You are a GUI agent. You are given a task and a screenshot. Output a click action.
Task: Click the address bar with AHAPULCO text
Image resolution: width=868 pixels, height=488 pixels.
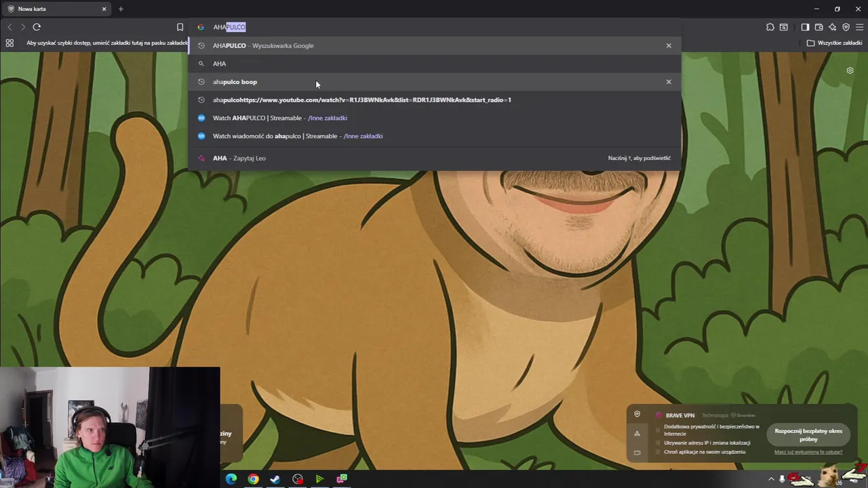tap(434, 27)
